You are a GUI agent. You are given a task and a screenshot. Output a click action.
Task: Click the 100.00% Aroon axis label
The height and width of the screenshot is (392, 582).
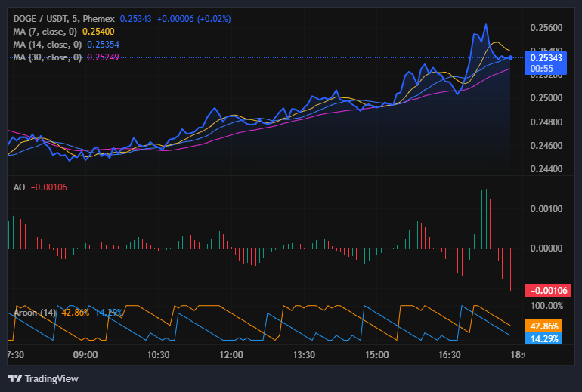[x=544, y=306]
